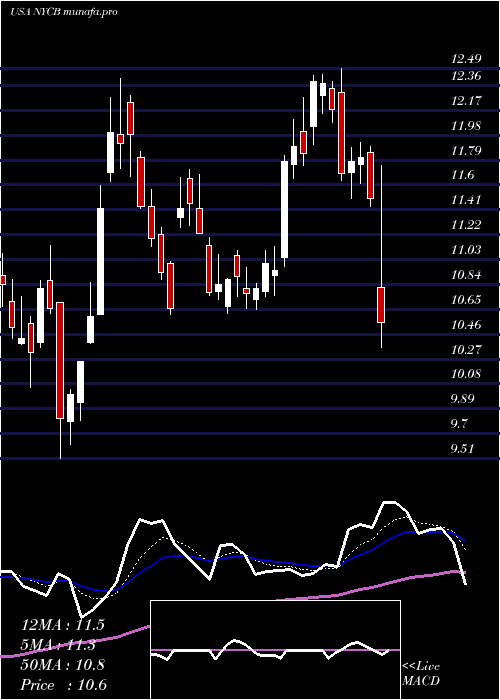Select the 10.27 price level label
This screenshot has width=500, height=700.
click(466, 349)
